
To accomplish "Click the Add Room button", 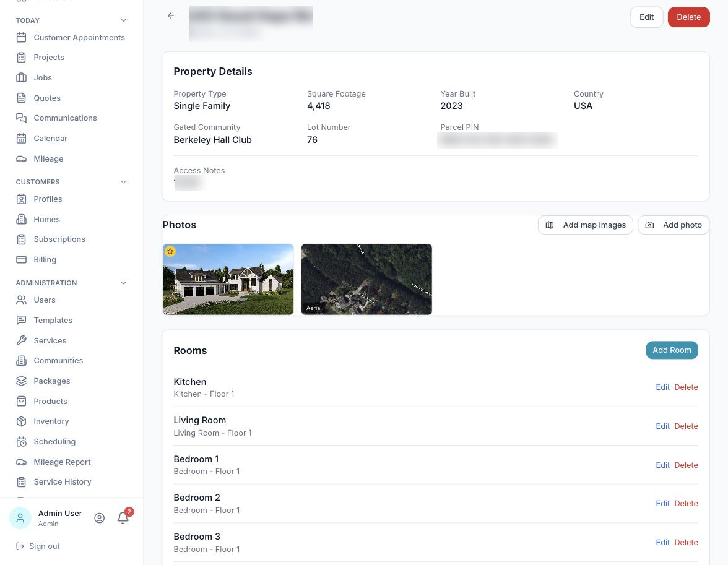I will point(672,350).
